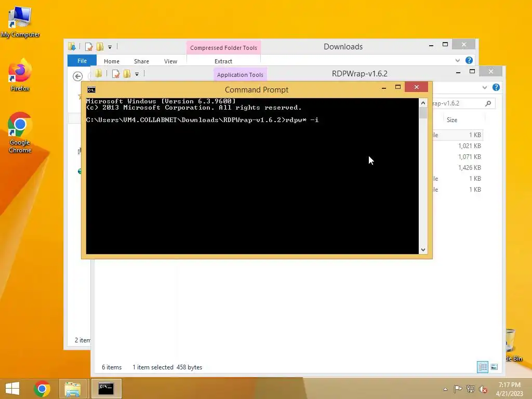Click search box in RDPWrap window

463,103
